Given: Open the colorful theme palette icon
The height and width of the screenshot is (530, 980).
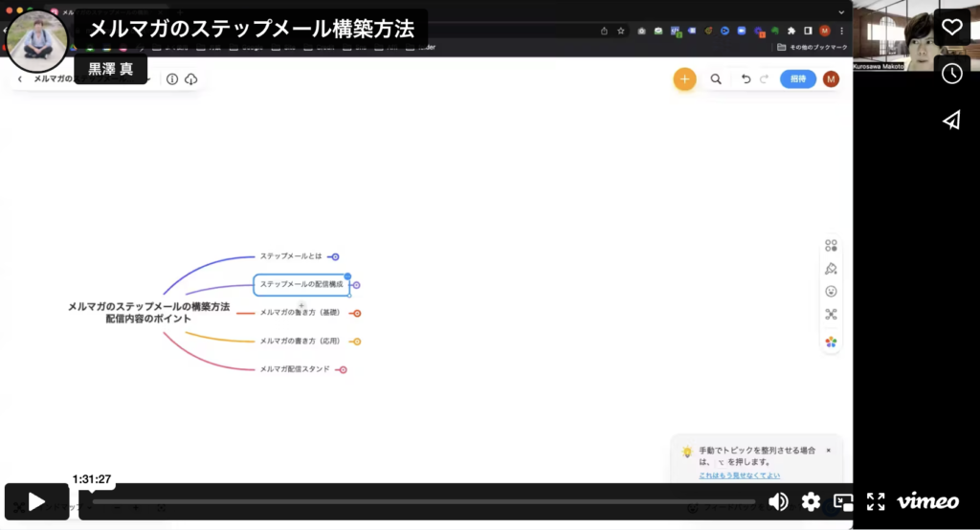Looking at the screenshot, I should point(832,342).
